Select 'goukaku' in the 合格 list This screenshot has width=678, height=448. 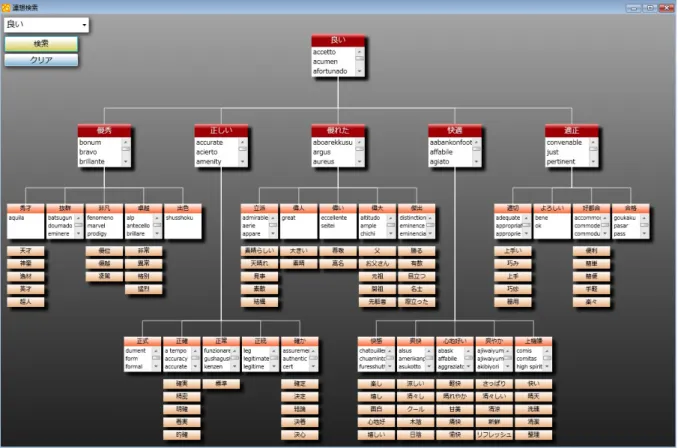[625, 218]
